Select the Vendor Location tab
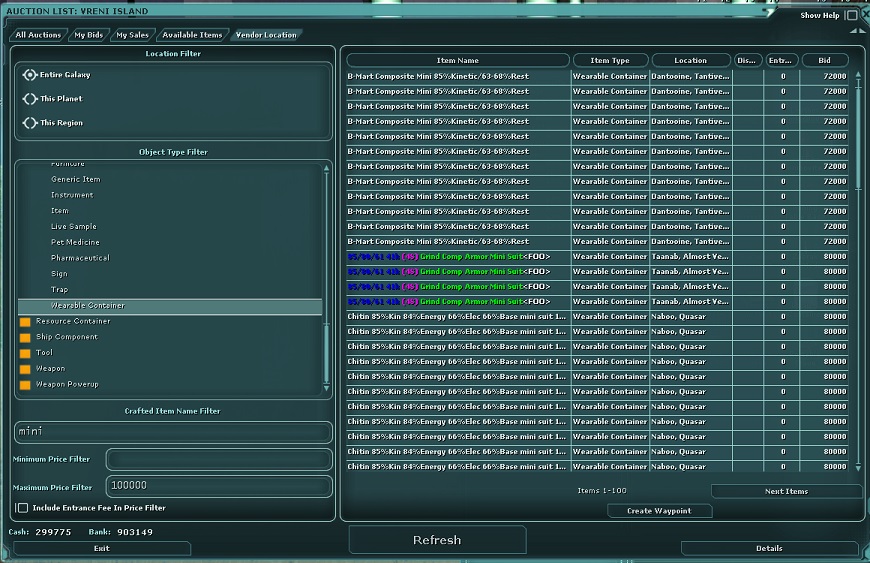This screenshot has width=870, height=563. click(x=266, y=35)
